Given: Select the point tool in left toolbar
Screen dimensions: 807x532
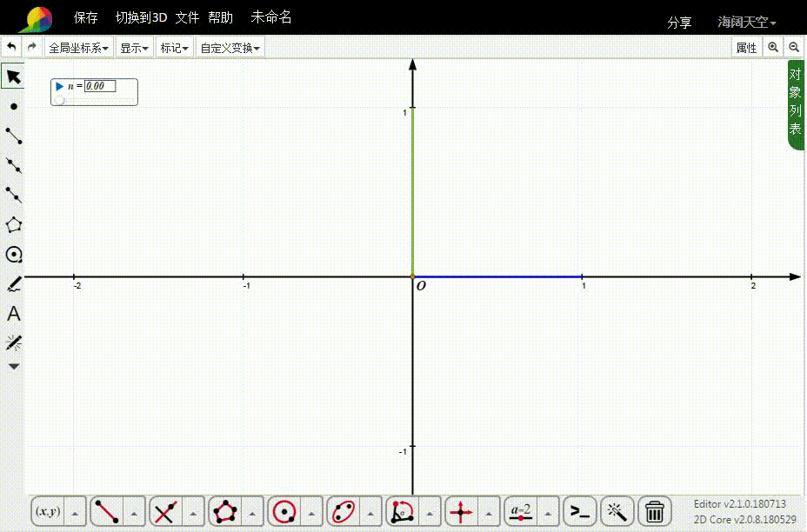Looking at the screenshot, I should tap(14, 107).
